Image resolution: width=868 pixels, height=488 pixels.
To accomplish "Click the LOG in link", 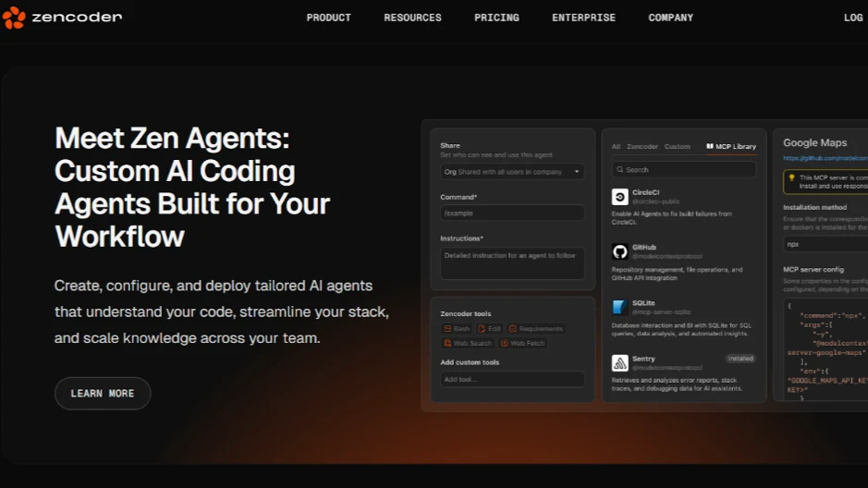I will click(853, 18).
